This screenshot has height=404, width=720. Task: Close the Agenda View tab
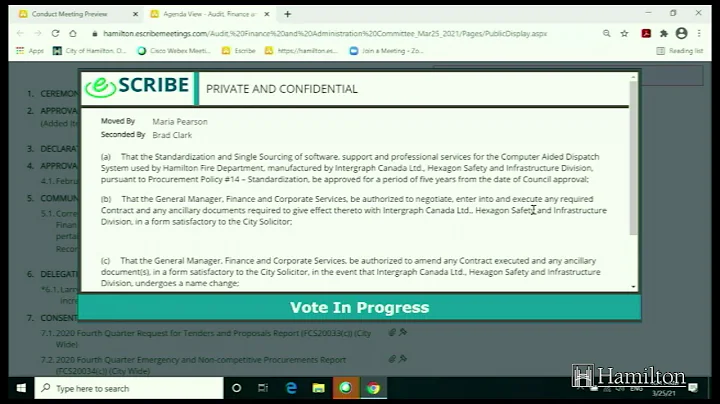267,14
